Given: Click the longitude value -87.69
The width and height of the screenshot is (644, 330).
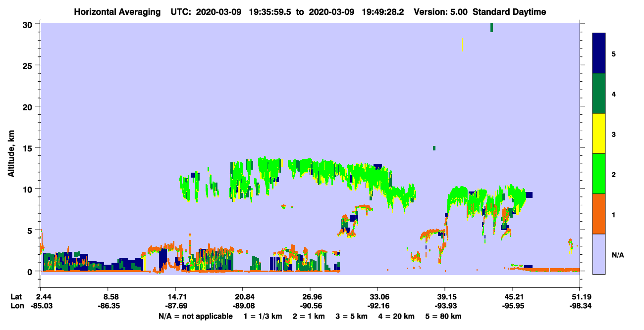Looking at the screenshot, I should pos(175,306).
